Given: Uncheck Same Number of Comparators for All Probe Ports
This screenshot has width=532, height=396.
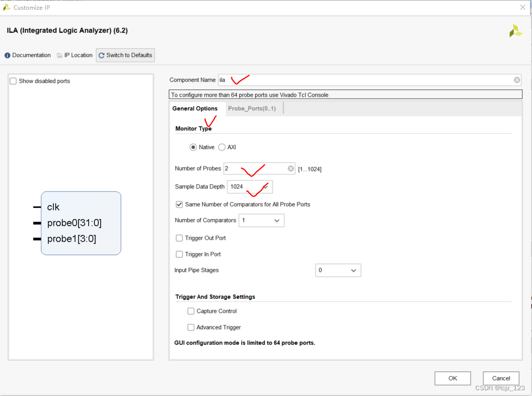Looking at the screenshot, I should point(179,204).
